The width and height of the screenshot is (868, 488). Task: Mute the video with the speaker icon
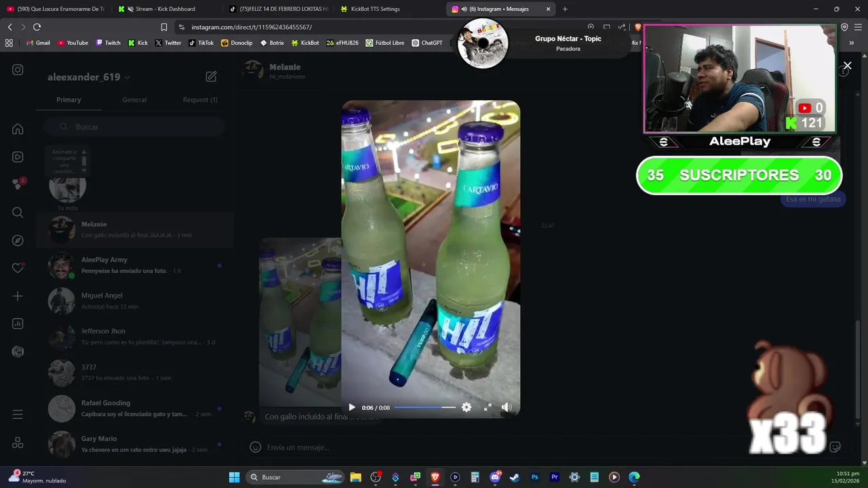(x=507, y=407)
